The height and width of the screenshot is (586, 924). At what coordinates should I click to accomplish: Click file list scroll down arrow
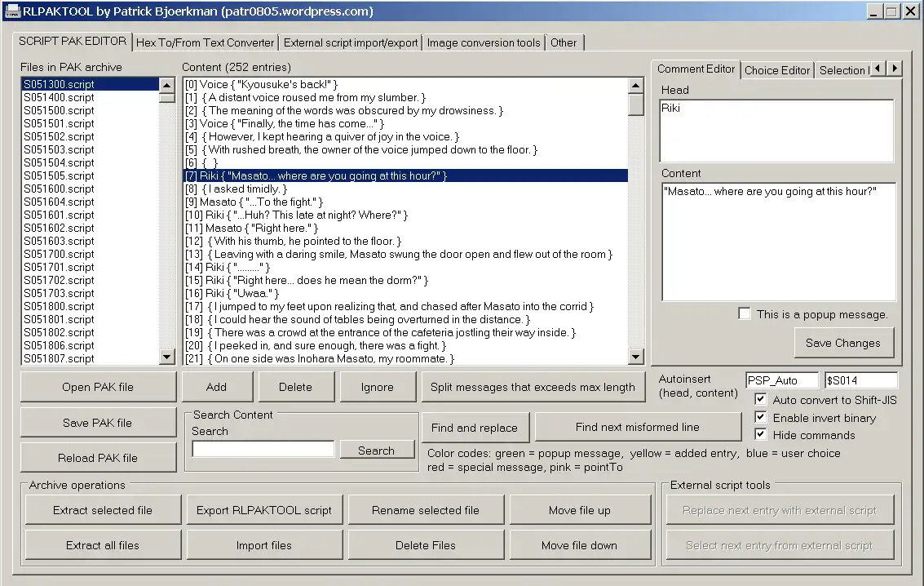tap(167, 357)
